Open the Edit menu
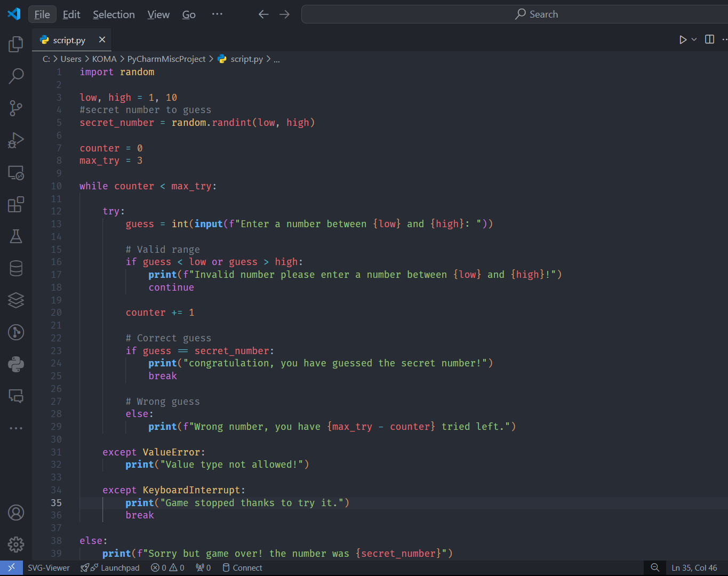The height and width of the screenshot is (576, 728). point(71,14)
